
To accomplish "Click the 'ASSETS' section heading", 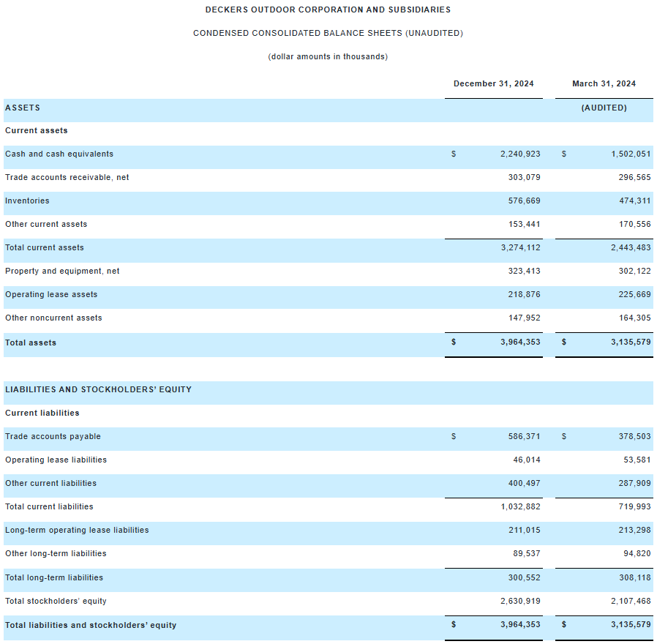I will (23, 108).
